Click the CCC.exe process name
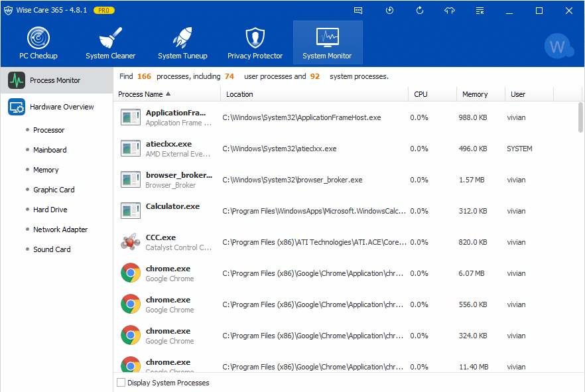This screenshot has height=392, width=585. [161, 237]
